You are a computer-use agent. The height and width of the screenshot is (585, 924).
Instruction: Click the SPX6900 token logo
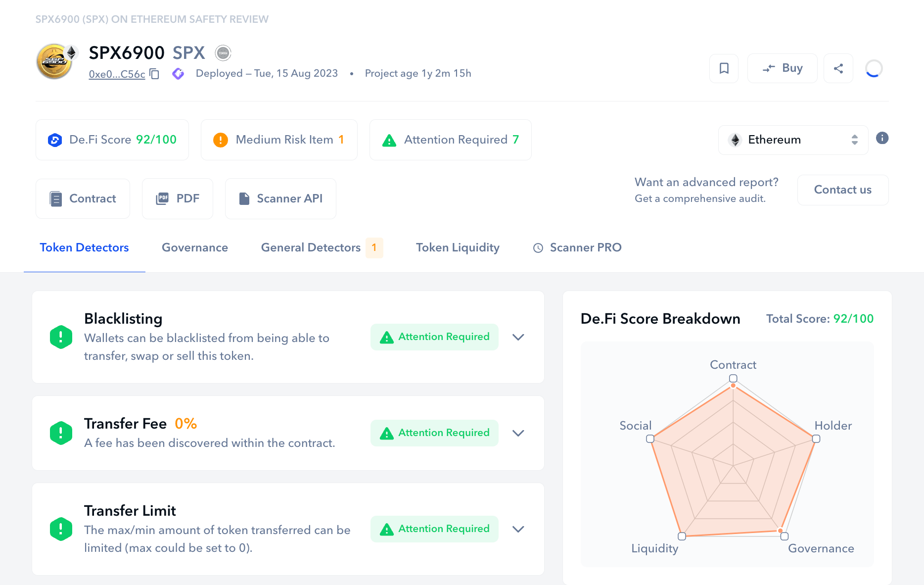pos(54,62)
